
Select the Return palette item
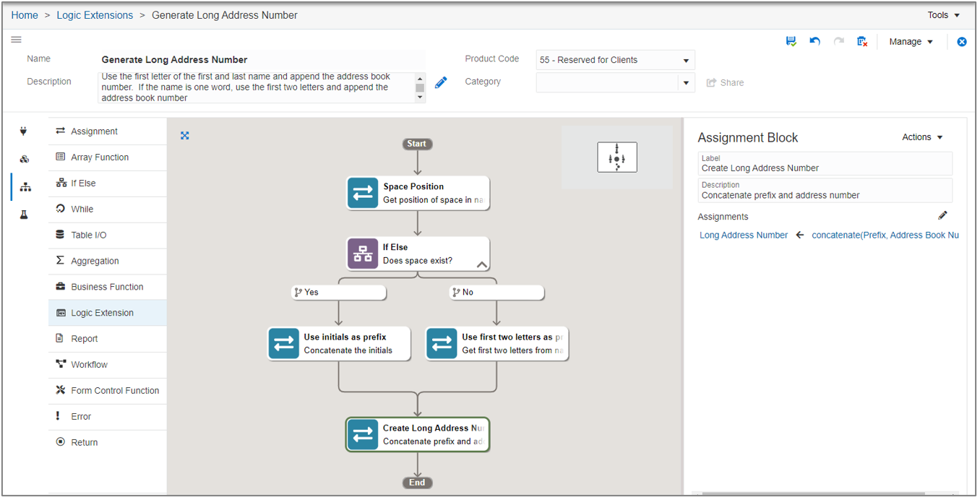click(x=108, y=443)
